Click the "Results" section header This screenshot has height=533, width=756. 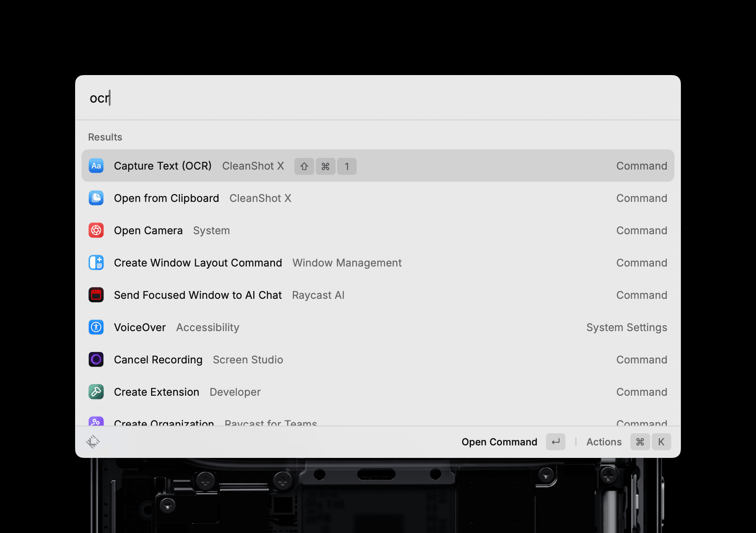point(105,137)
